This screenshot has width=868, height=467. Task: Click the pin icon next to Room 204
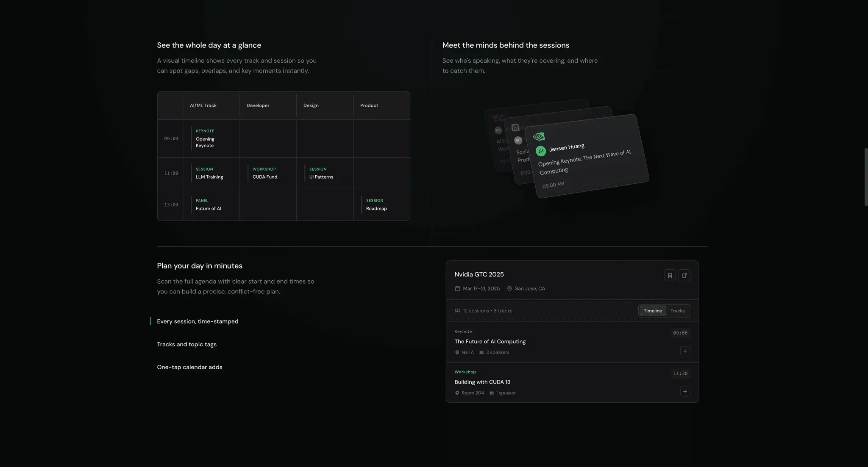tap(457, 393)
